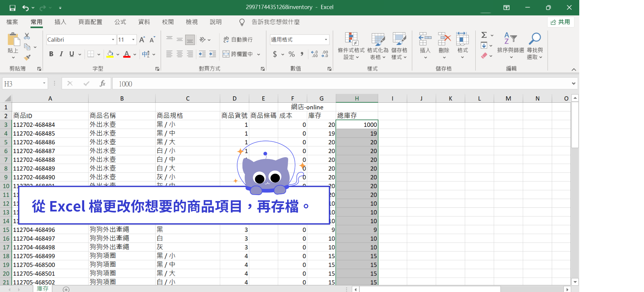Toggle Bold formatting

tap(51, 54)
